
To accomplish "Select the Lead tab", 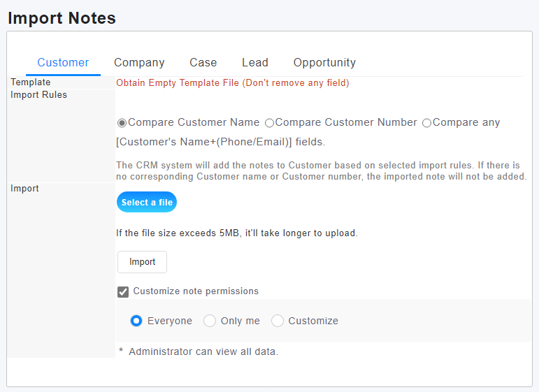I will 255,63.
